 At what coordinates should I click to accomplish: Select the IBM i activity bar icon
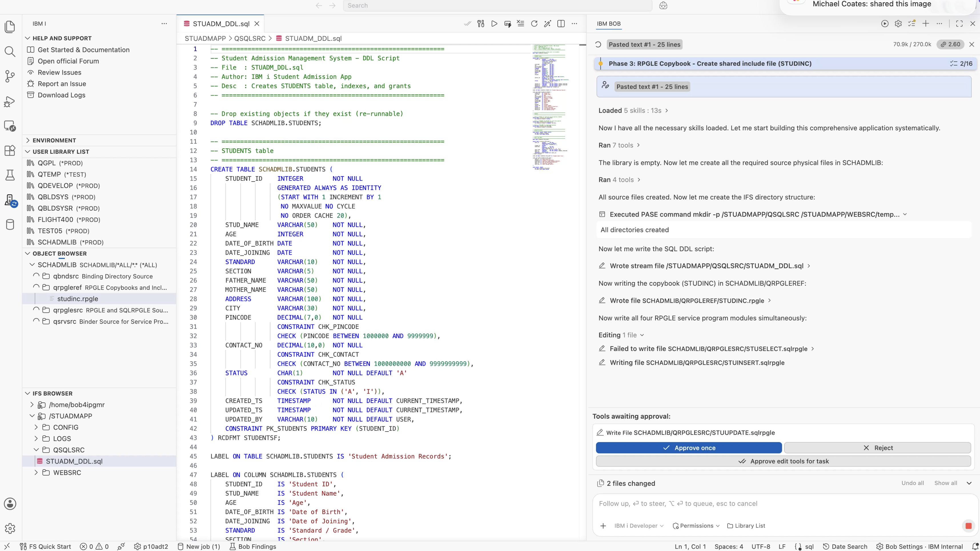pyautogui.click(x=10, y=200)
